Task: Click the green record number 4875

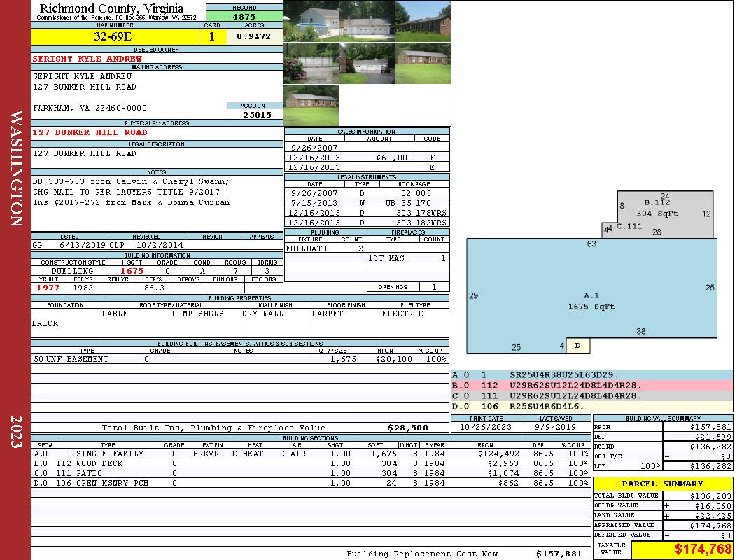Action: [x=244, y=16]
